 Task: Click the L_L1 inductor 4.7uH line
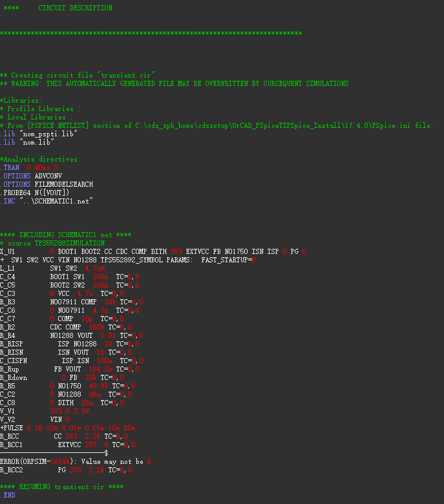point(52,268)
